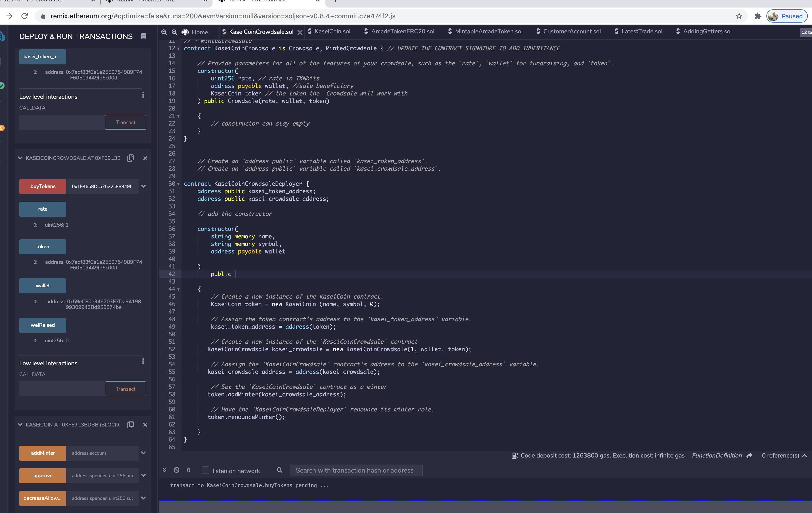Call the rate function

[43, 209]
